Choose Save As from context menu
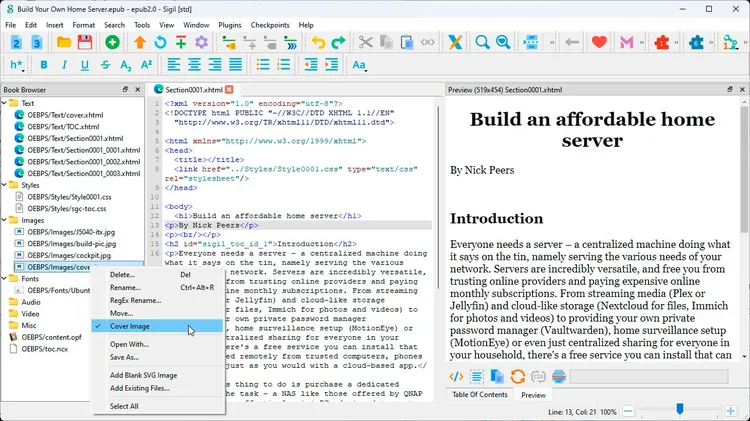Screen dimensions: 750x421 pos(124,357)
